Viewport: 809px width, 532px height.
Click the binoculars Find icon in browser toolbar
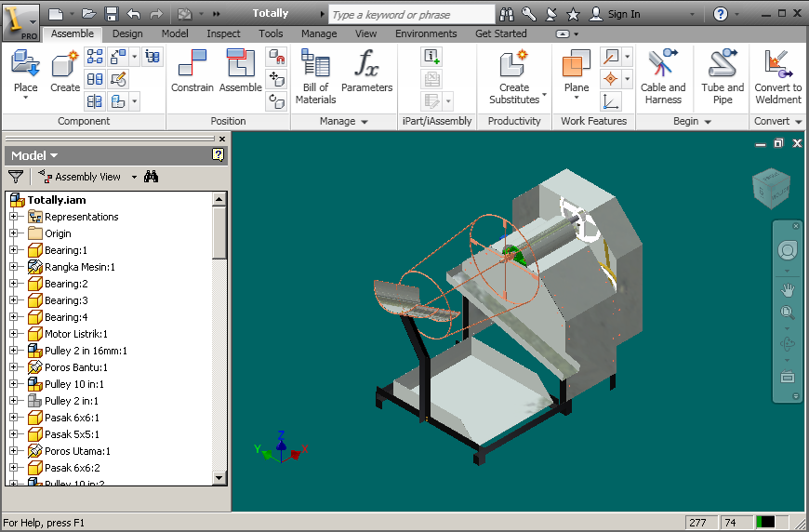(152, 177)
